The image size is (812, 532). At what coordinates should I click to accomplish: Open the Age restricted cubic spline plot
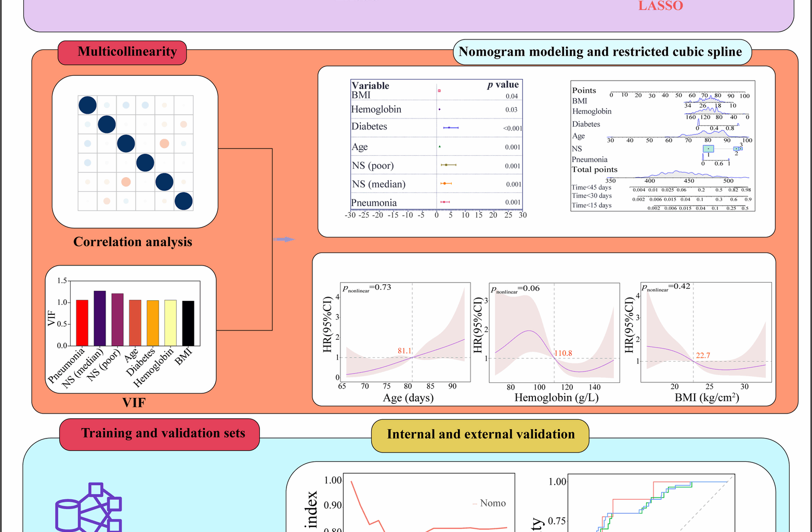click(405, 332)
